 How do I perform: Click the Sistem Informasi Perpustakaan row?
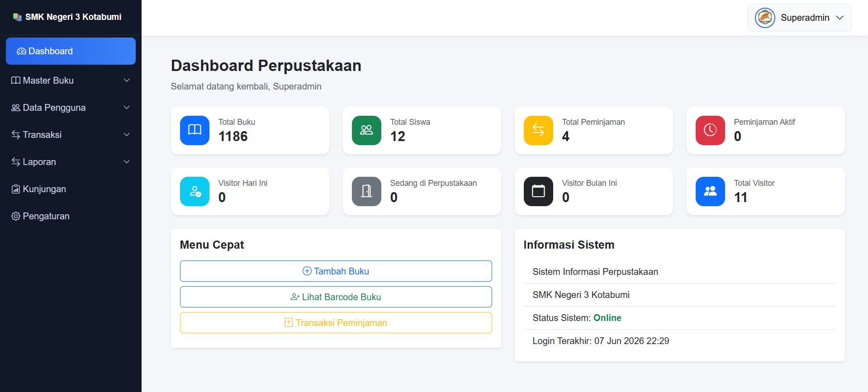click(x=679, y=272)
